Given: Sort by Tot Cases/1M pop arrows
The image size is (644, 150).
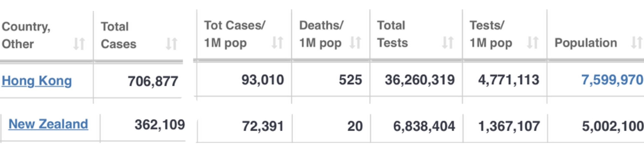Looking at the screenshot, I should (277, 42).
